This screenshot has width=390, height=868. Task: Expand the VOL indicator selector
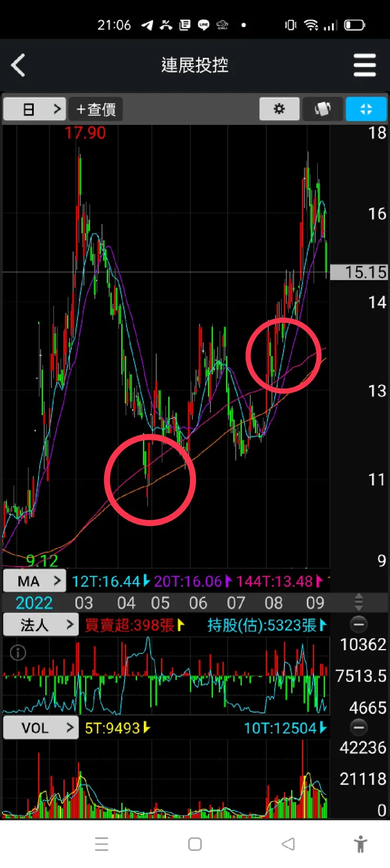(x=41, y=728)
